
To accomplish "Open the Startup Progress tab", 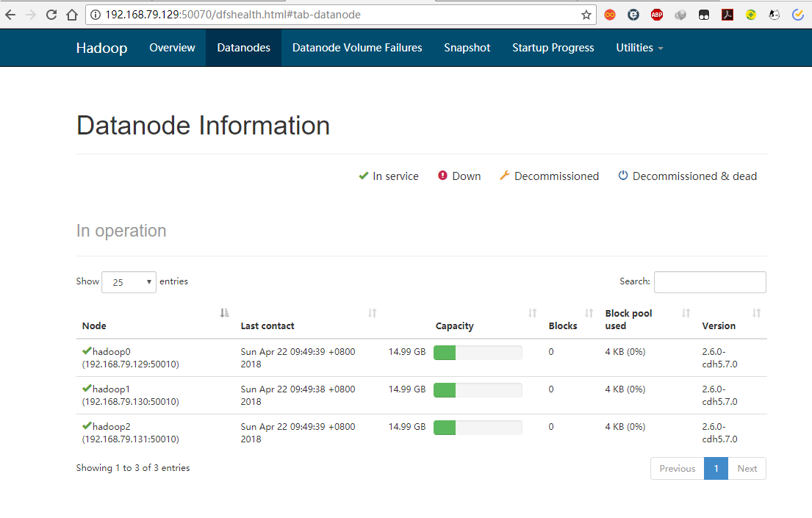I will (x=553, y=48).
